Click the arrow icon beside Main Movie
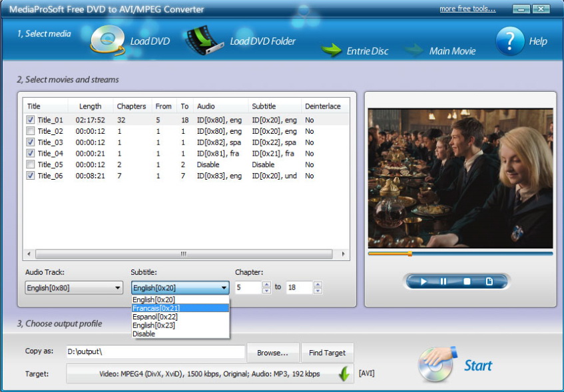This screenshot has width=564, height=392. (414, 51)
